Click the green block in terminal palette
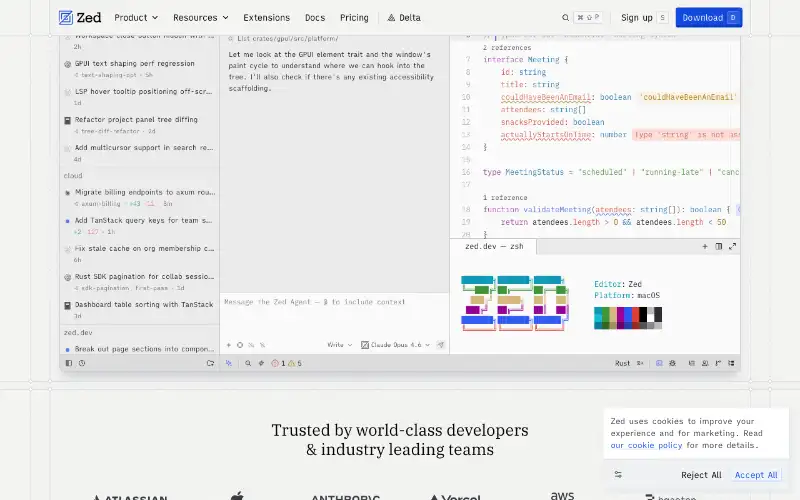 click(605, 315)
